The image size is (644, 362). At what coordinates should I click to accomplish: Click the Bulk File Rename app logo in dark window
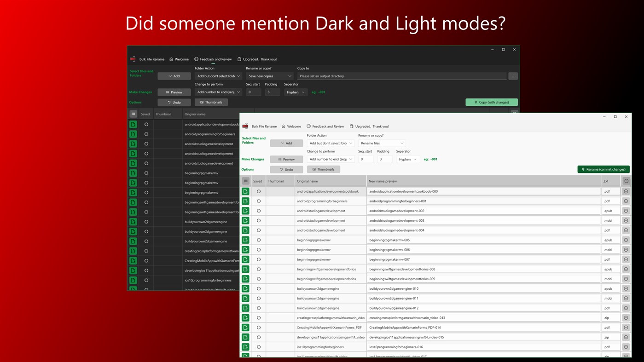(133, 59)
